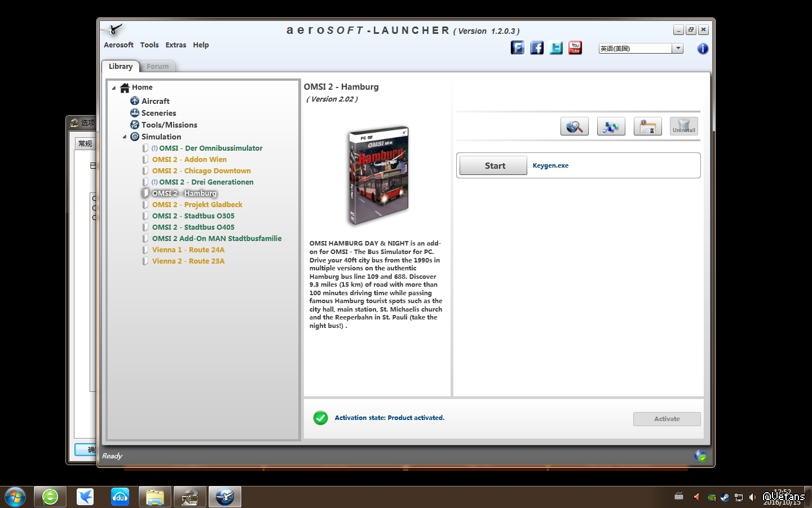
Task: Open the Twitter social link icon
Action: 556,48
